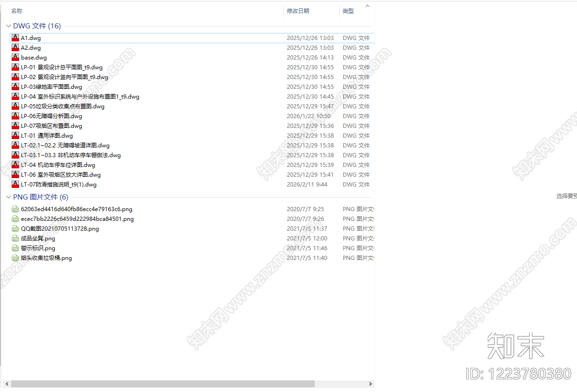Select the 62063ed4416d640fb86ecc4e79163c6.png icon
577x392 pixels.
coord(15,209)
